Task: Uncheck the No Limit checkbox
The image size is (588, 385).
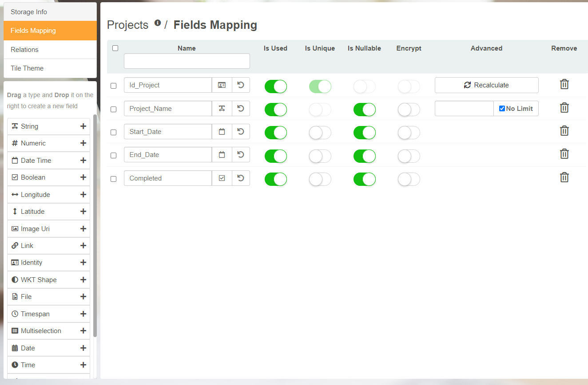Action: 502,109
